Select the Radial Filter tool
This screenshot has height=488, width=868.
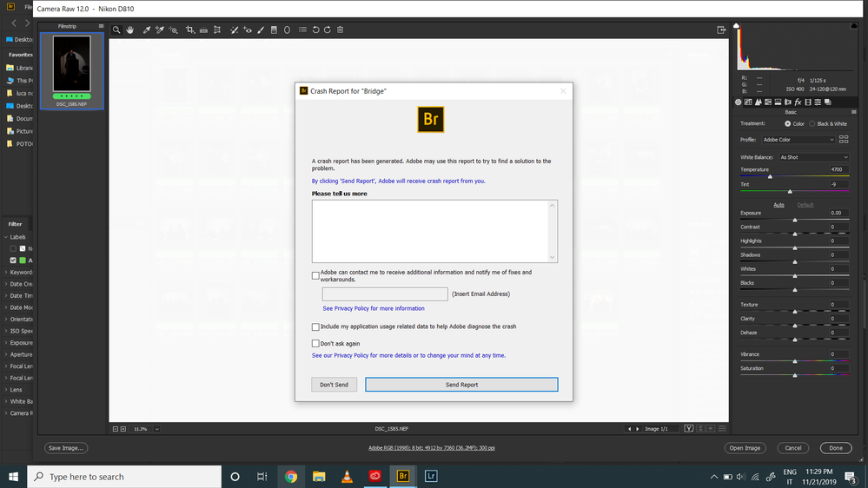(x=287, y=30)
